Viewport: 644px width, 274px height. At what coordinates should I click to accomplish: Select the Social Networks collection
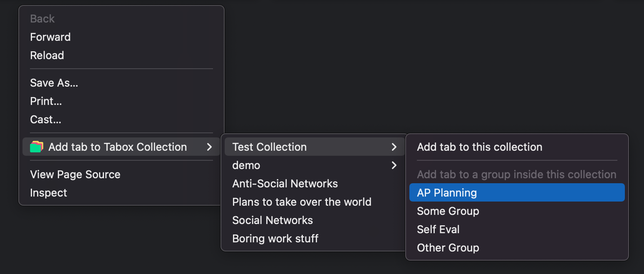coord(272,220)
